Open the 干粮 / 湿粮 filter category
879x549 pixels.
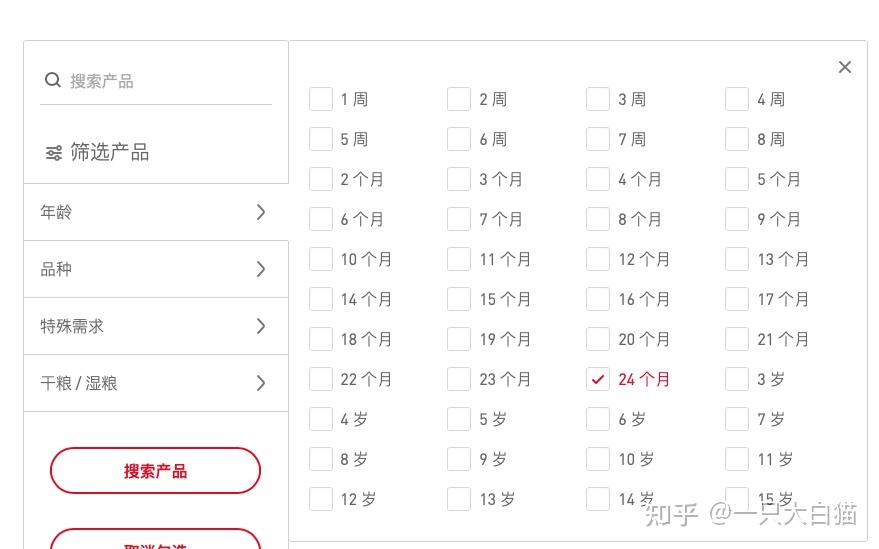(x=156, y=384)
